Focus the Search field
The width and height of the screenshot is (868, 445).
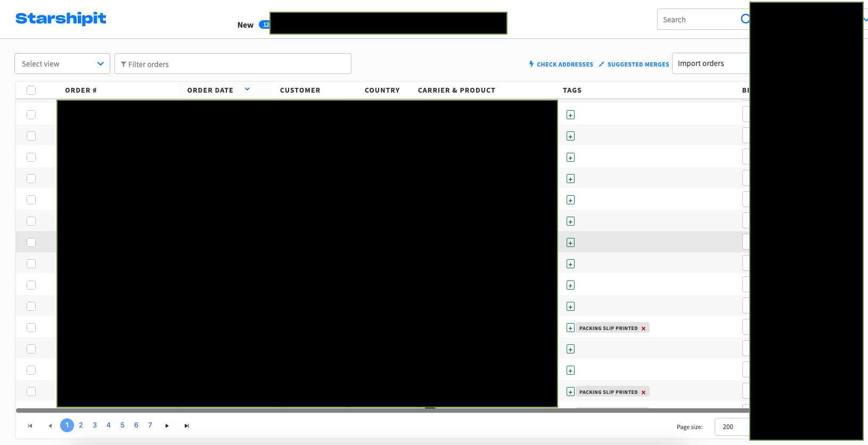tap(703, 19)
